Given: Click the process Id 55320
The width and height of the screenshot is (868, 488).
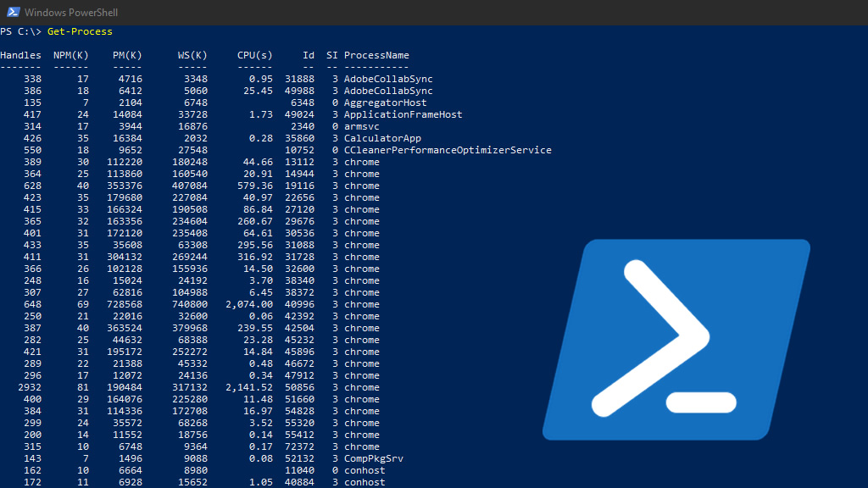Looking at the screenshot, I should [299, 424].
